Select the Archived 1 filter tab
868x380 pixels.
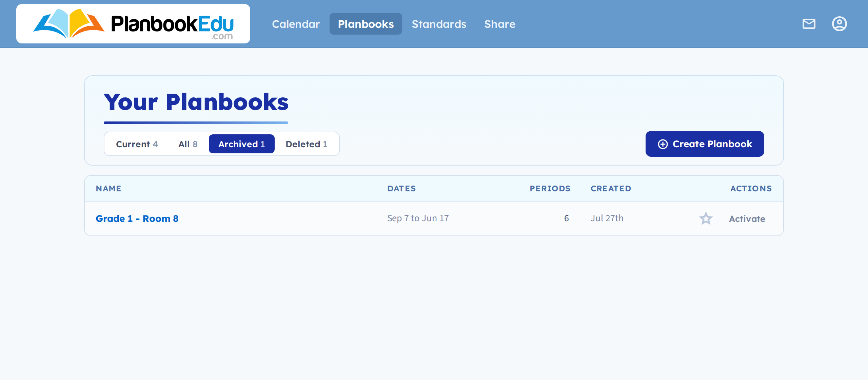(241, 144)
